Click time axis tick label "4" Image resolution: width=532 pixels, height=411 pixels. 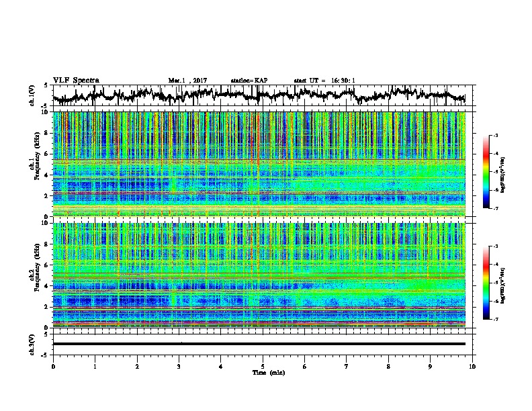221,367
